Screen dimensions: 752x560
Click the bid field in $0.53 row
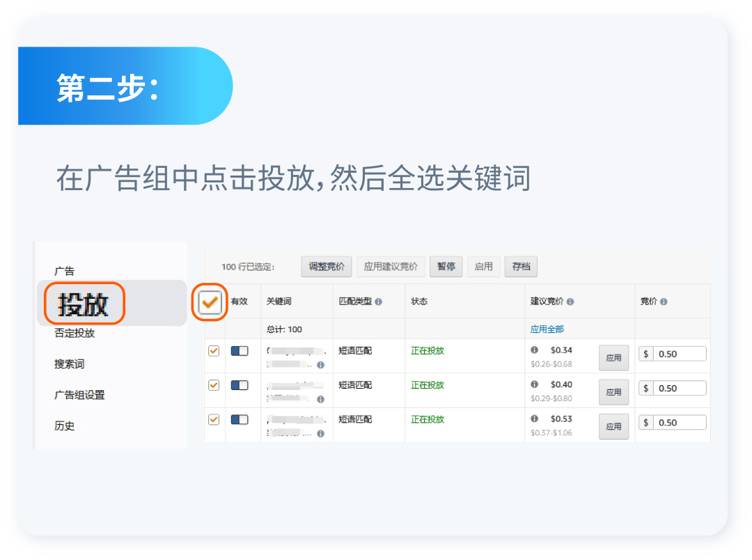(673, 423)
